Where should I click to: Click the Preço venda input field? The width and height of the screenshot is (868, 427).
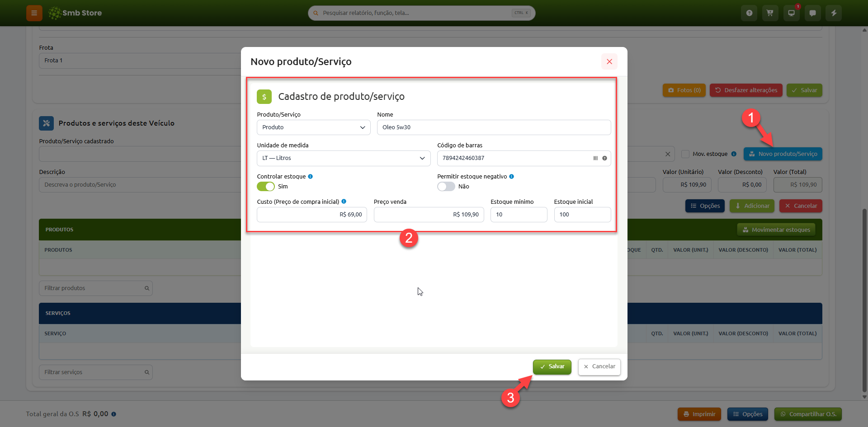pyautogui.click(x=429, y=215)
